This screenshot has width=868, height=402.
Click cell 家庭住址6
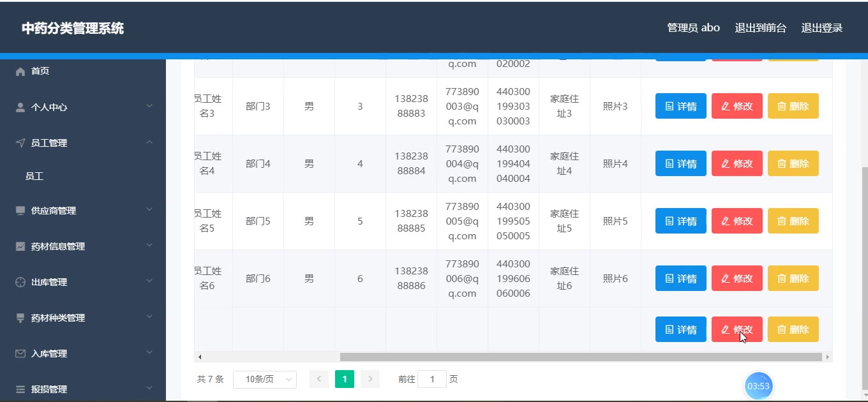(x=564, y=278)
